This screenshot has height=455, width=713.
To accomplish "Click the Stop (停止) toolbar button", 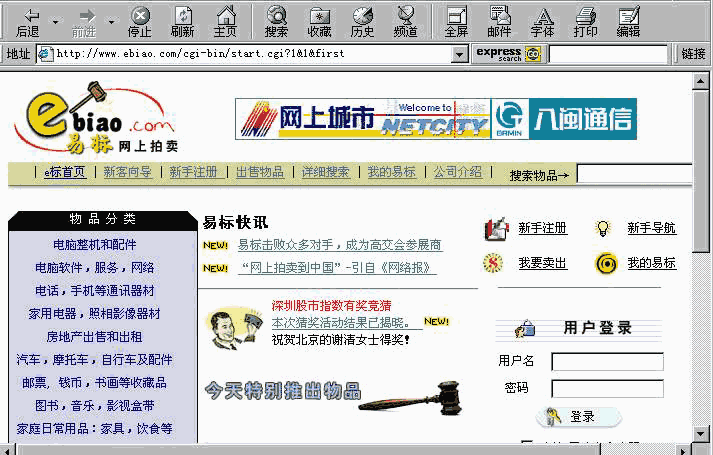I will point(141,21).
